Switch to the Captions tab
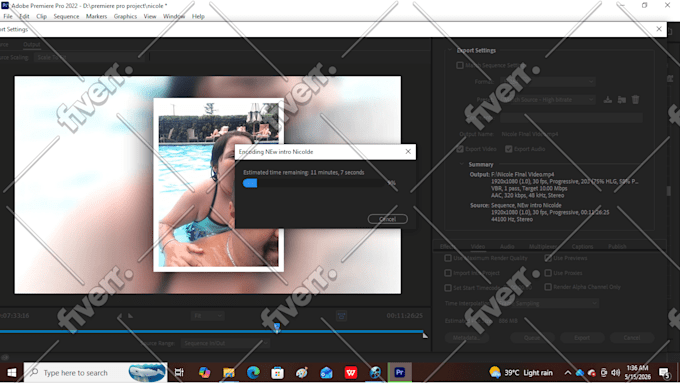Screen dimensions: 680x383 582,246
